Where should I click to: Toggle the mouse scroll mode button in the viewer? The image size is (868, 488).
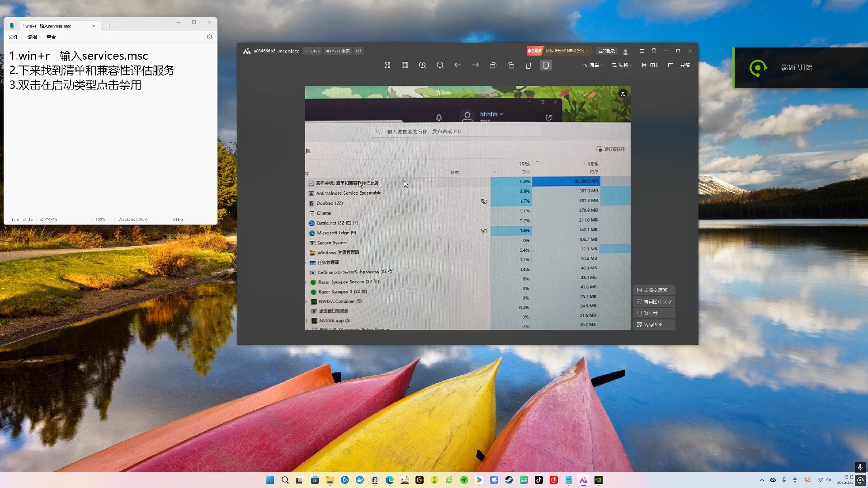546,65
